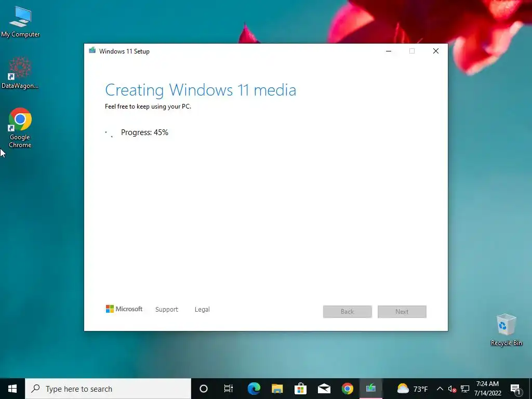Click the Microsoft logo in the setup window
The width and height of the screenshot is (532, 399).
pyautogui.click(x=124, y=309)
